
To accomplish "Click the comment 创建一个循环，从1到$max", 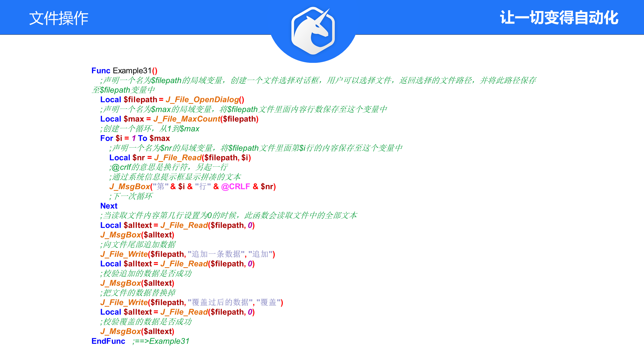I will pos(150,129).
